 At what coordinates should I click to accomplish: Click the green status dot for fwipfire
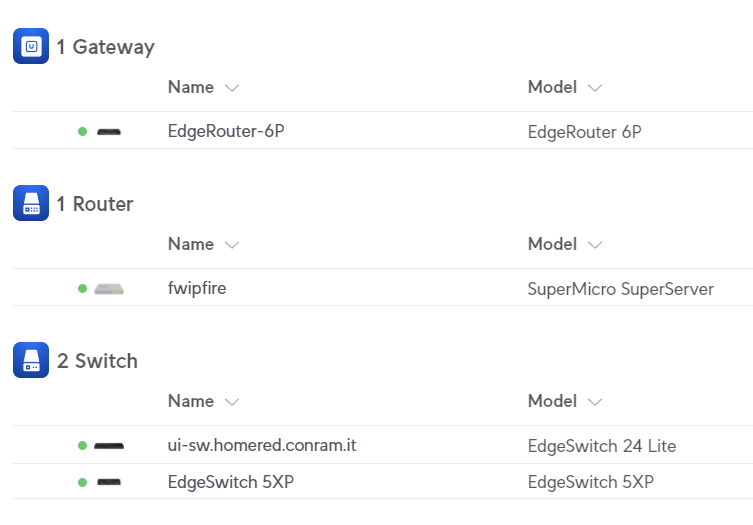tap(83, 289)
